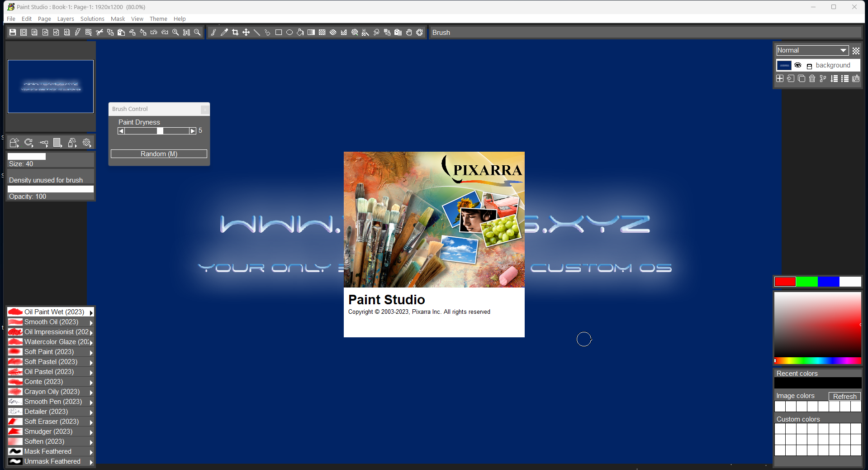This screenshot has width=868, height=470.
Task: Expand Conte (2023) brush submenu arrow
Action: tap(91, 382)
